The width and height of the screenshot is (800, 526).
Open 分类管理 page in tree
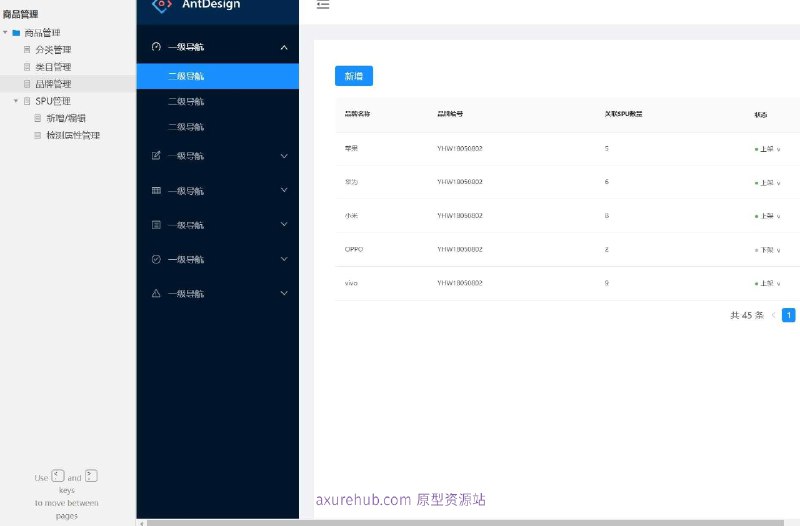[53, 49]
